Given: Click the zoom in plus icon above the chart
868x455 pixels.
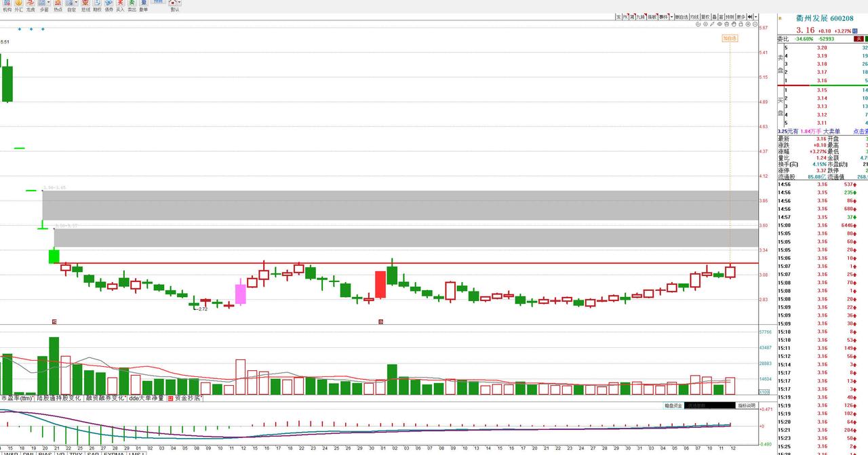Looking at the screenshot, I should click(748, 24).
